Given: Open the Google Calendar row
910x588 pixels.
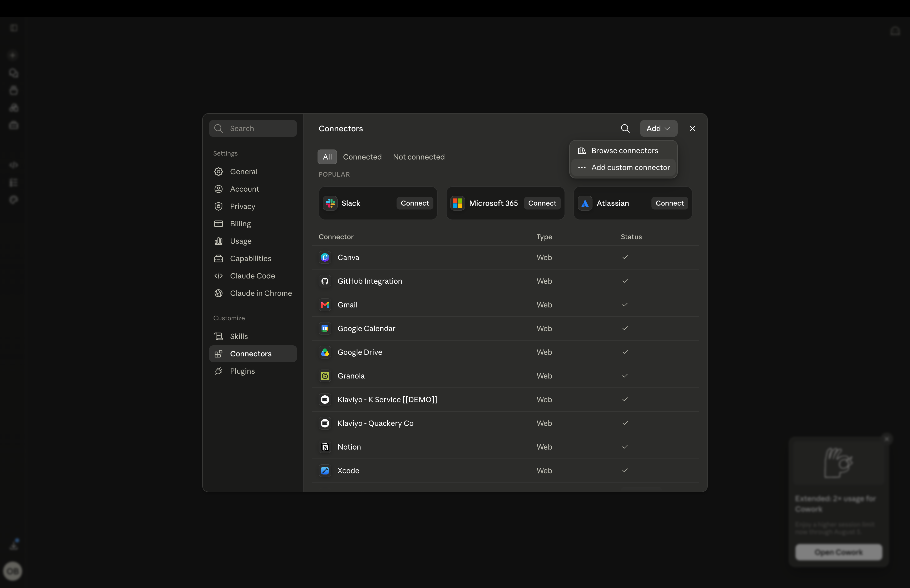Looking at the screenshot, I should (506, 328).
